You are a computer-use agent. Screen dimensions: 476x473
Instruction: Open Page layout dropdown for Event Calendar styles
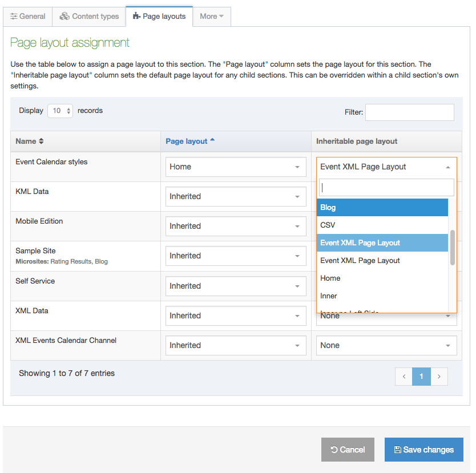(235, 167)
